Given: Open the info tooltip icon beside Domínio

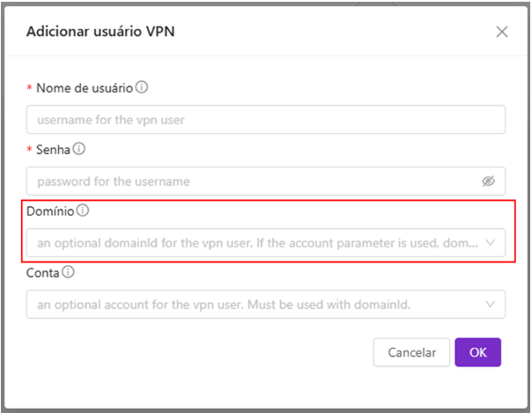Looking at the screenshot, I should click(83, 210).
